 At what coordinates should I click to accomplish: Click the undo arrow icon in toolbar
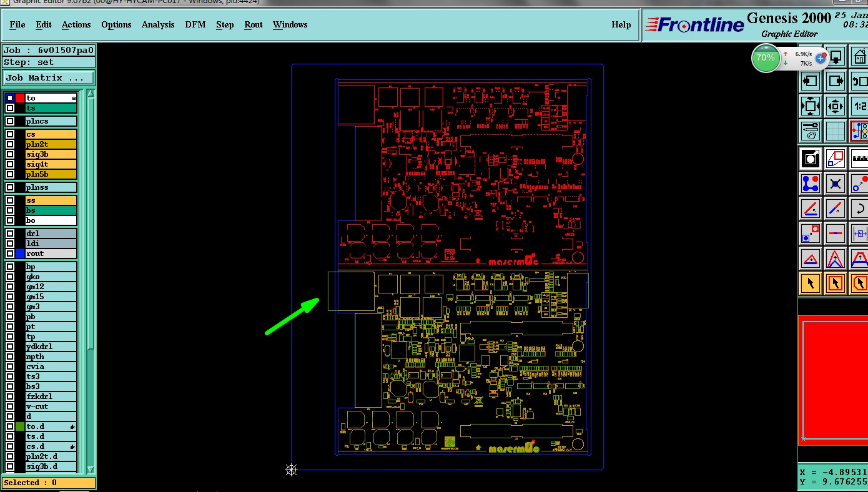(860, 81)
